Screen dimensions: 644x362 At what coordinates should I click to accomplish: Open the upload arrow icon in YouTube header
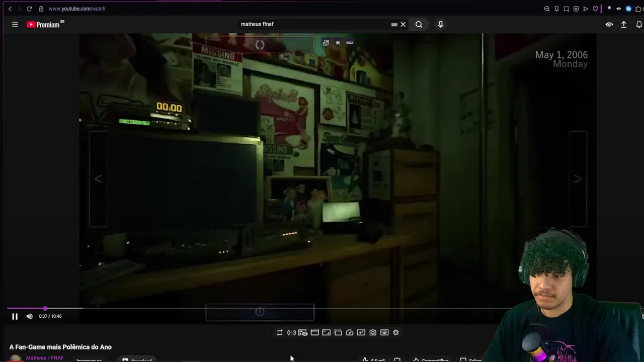tap(624, 24)
